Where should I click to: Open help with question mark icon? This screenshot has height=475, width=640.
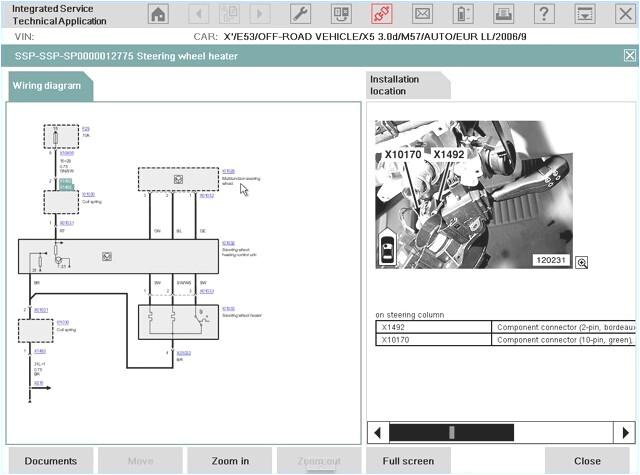pyautogui.click(x=543, y=14)
